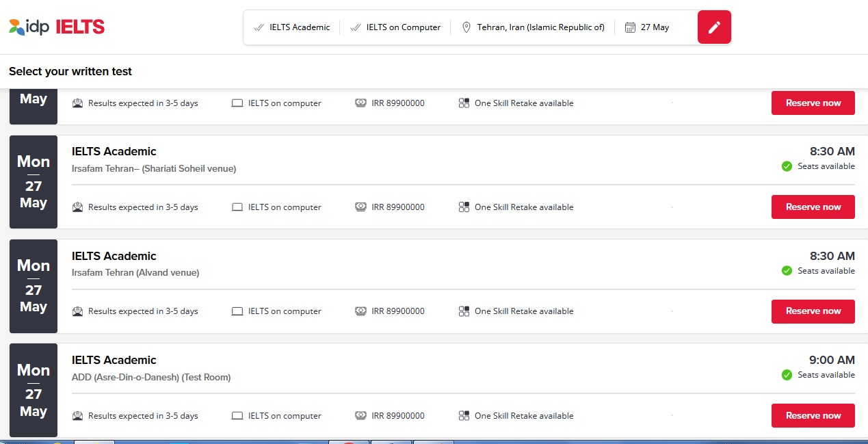Image resolution: width=868 pixels, height=444 pixels.
Task: Click the One Skill Retake icon for Alvand venue
Action: click(464, 311)
